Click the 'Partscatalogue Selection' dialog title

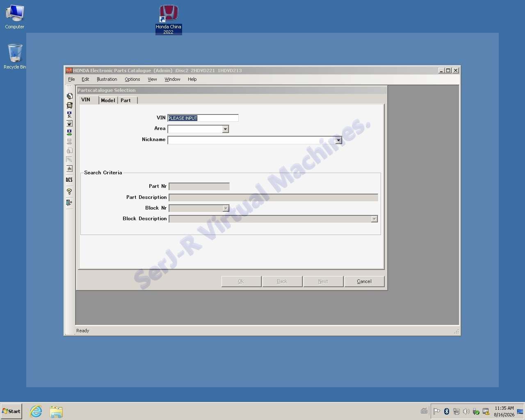107,90
